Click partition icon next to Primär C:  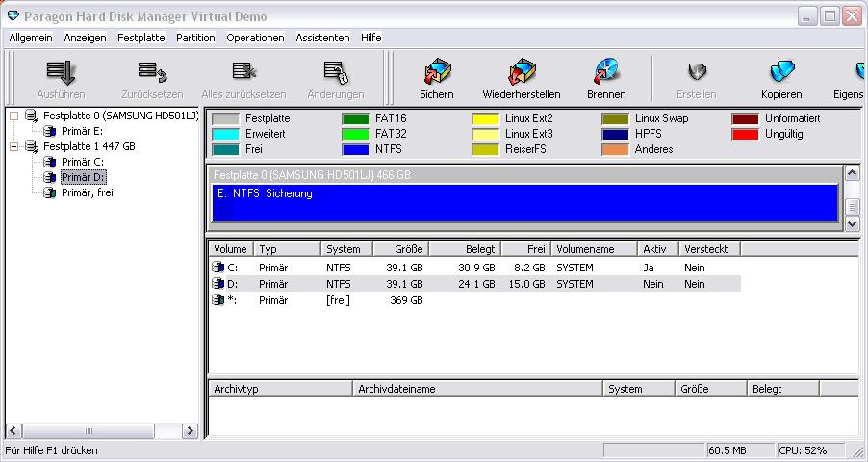(50, 162)
